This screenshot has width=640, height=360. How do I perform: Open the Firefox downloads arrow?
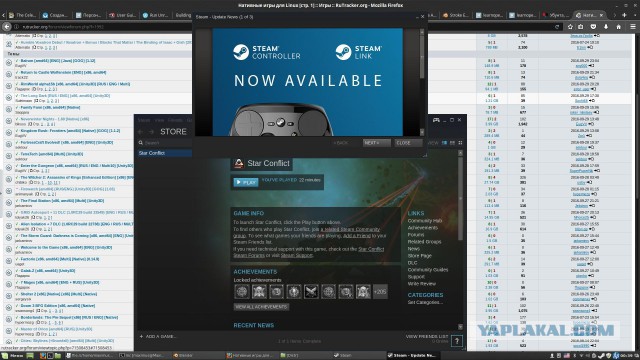pyautogui.click(x=606, y=27)
